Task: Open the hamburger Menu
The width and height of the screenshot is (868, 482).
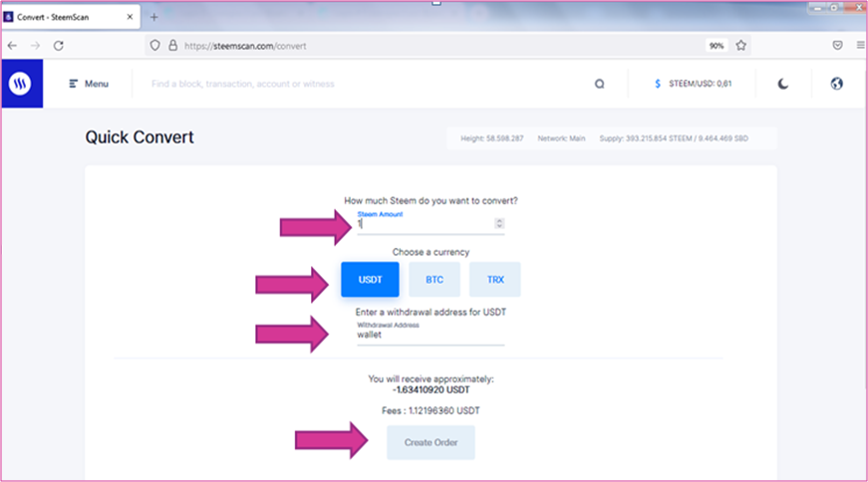Action: click(89, 84)
